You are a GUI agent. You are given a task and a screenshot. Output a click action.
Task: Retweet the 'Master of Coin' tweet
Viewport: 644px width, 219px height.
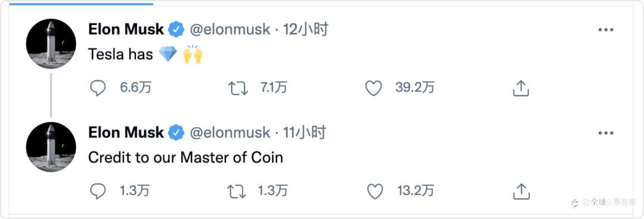pos(237,191)
